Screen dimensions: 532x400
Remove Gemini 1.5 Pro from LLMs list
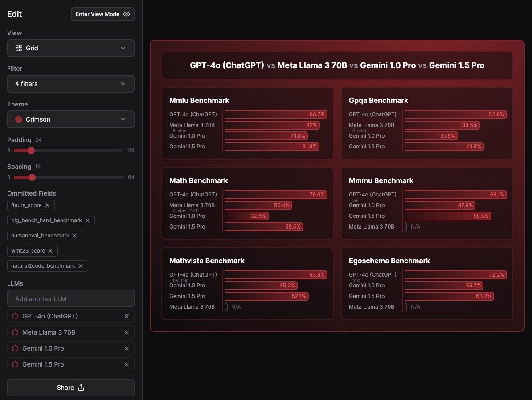[127, 364]
